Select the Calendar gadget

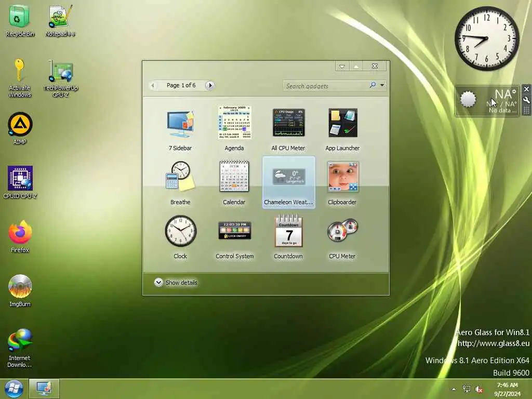point(234,182)
